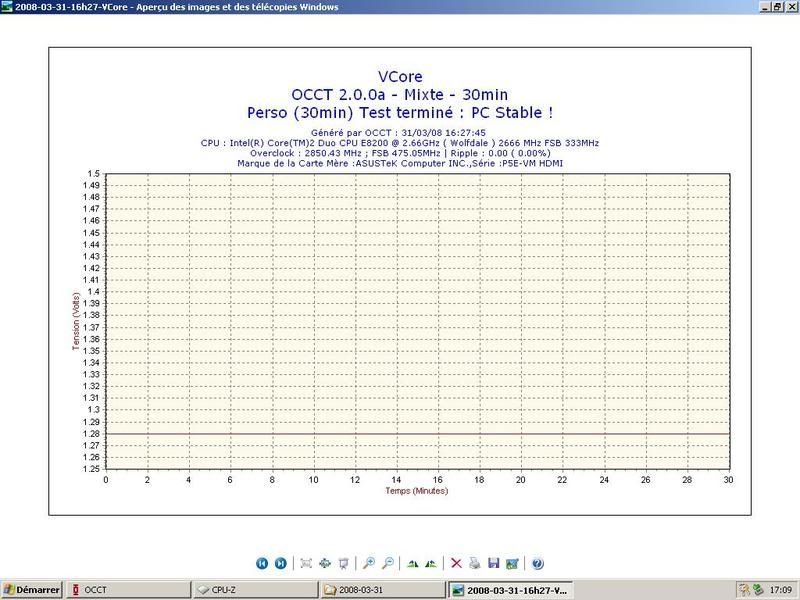Zoom out of the image
The image size is (800, 600).
pyautogui.click(x=388, y=563)
